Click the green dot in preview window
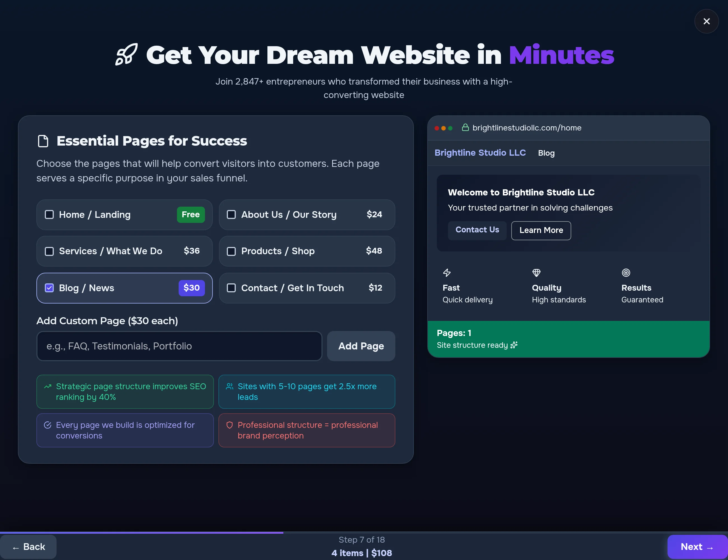728x560 pixels. pos(450,128)
